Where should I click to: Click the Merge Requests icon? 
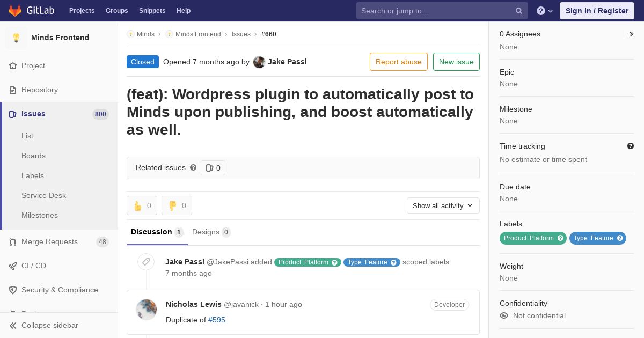pos(13,242)
